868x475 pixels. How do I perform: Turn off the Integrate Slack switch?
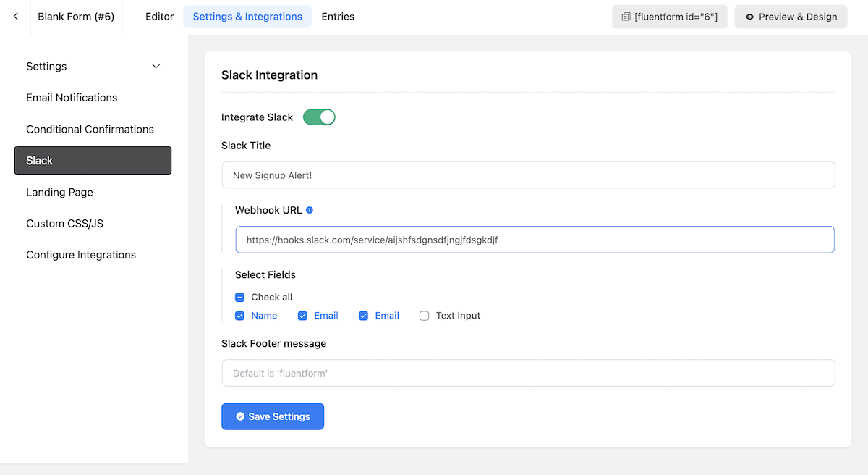click(319, 117)
